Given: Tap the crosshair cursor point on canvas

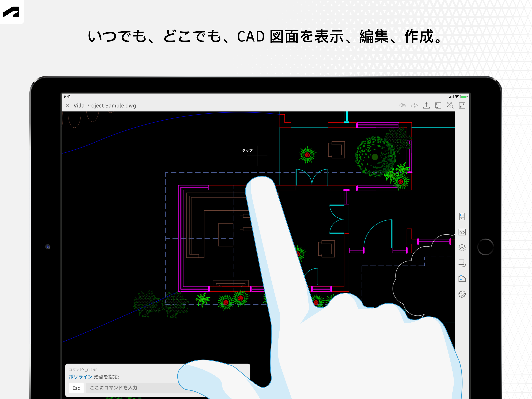Looking at the screenshot, I should (257, 156).
